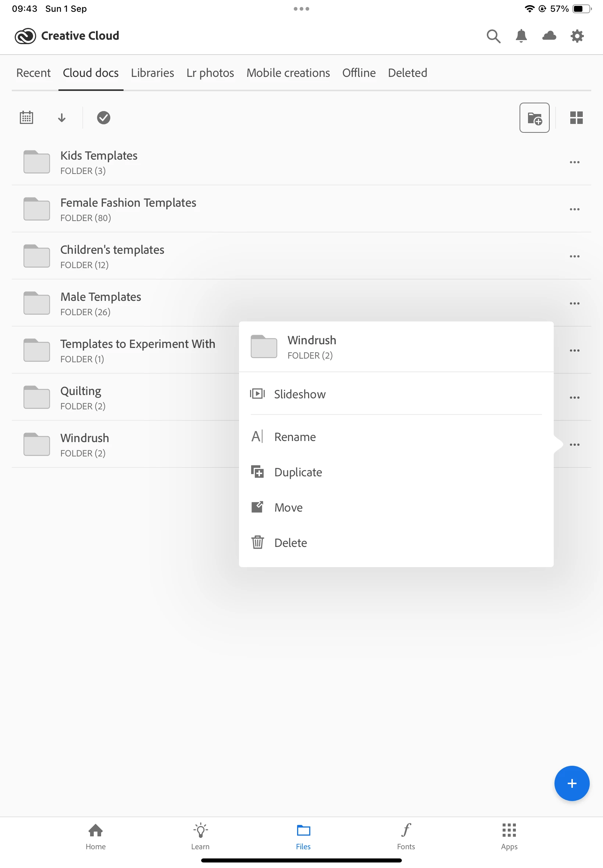Switch to the Libraries tab
The image size is (603, 868).
(152, 73)
